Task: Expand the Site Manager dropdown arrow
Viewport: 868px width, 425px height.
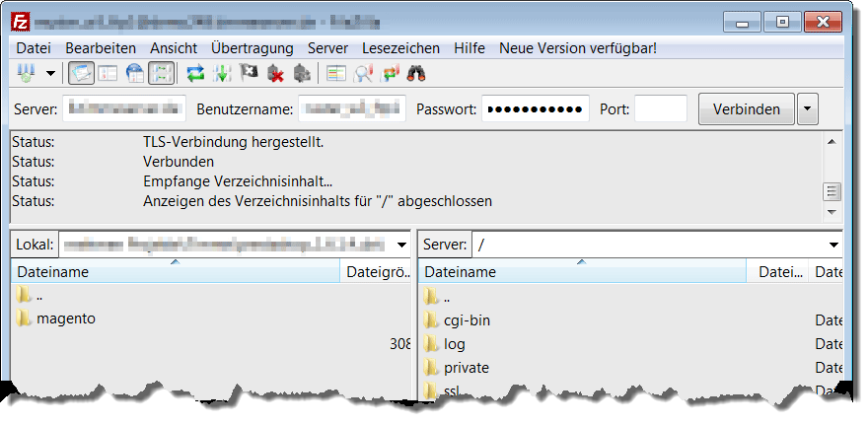Action: pos(50,74)
